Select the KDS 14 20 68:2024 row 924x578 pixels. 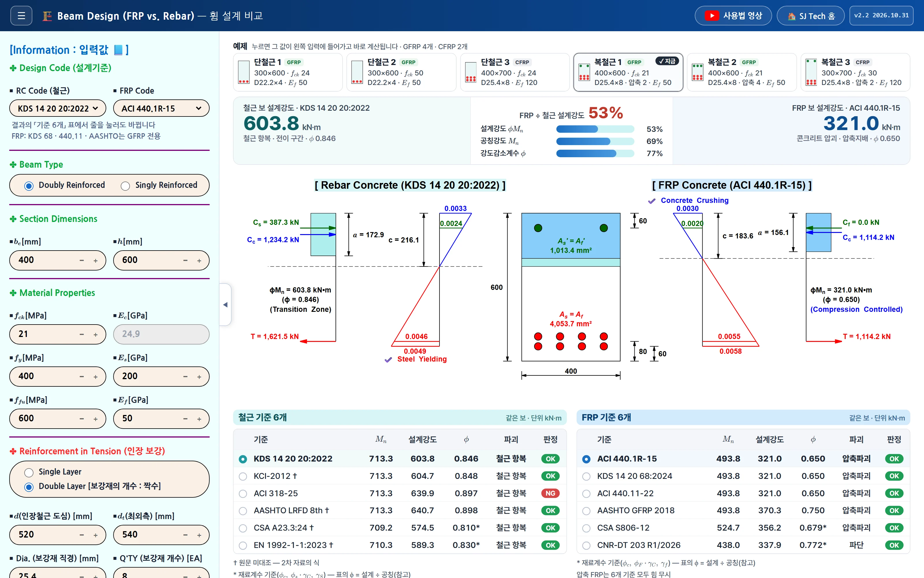tap(743, 476)
